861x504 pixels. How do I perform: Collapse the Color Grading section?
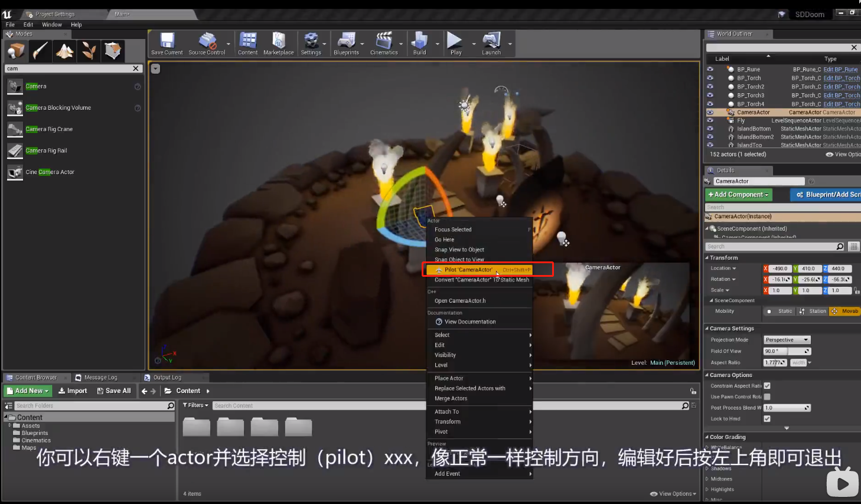[707, 437]
